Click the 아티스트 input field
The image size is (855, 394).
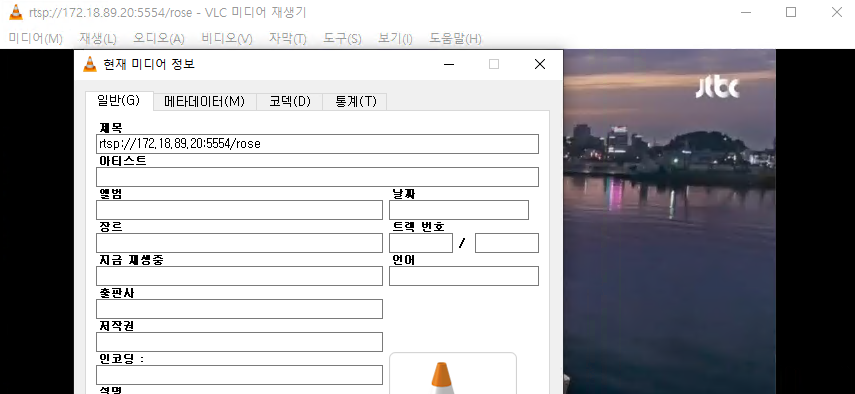[x=317, y=177]
